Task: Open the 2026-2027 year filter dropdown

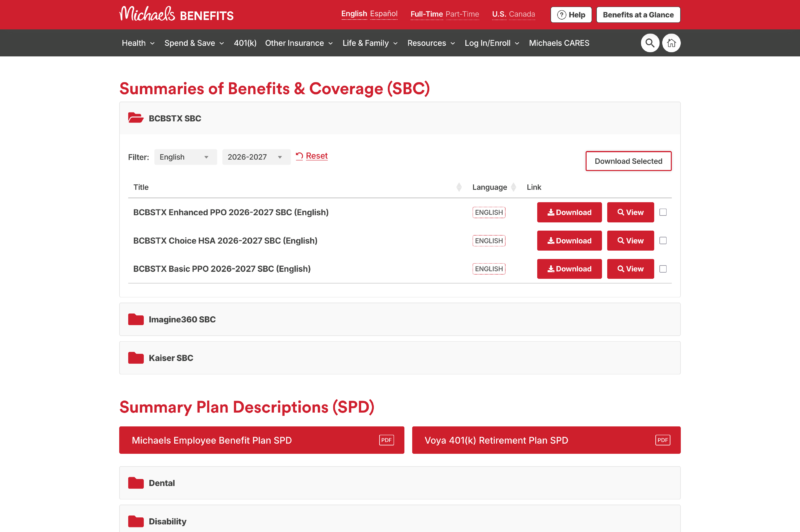Action: click(256, 157)
